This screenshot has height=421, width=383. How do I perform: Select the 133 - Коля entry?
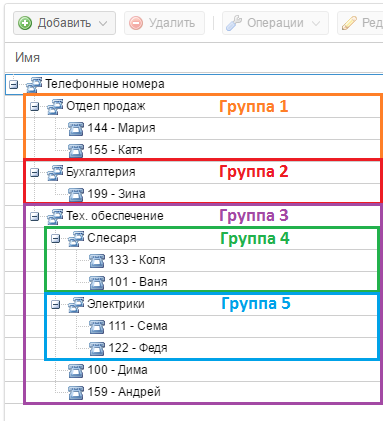(137, 260)
